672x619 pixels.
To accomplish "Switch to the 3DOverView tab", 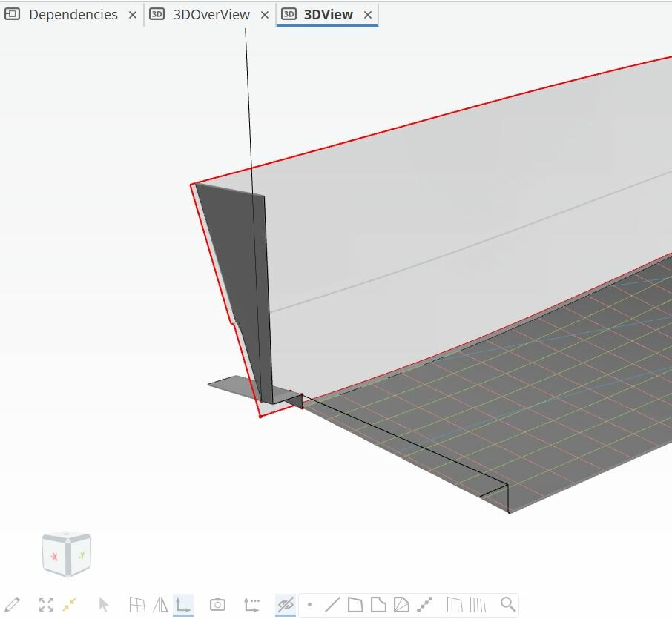I will tap(211, 15).
